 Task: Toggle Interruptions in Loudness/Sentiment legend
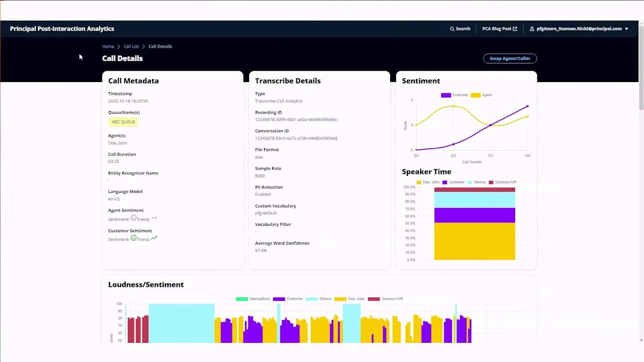[253, 299]
